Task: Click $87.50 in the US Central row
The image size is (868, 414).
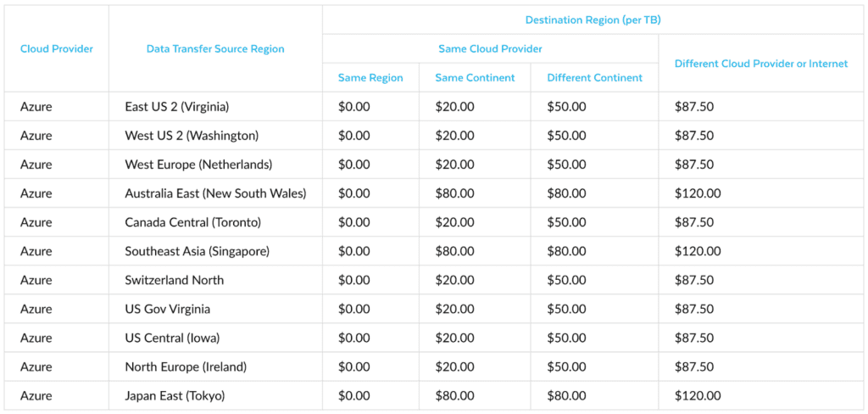Action: tap(694, 338)
